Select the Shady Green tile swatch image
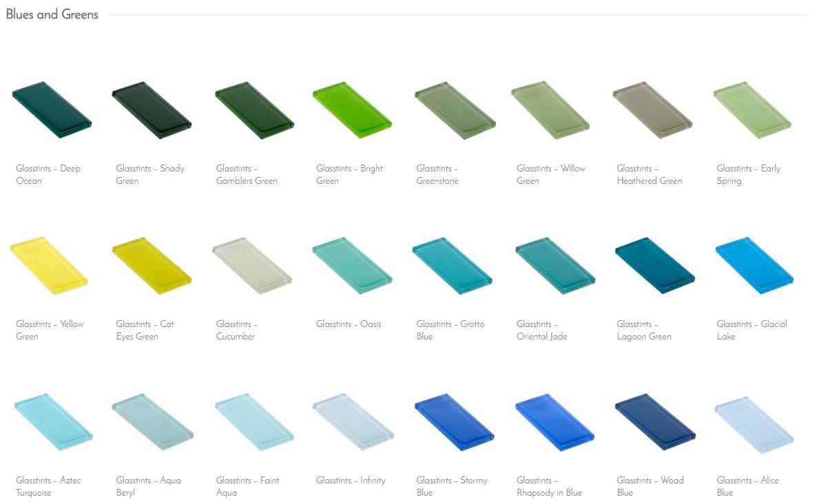817x504 pixels. pos(152,109)
